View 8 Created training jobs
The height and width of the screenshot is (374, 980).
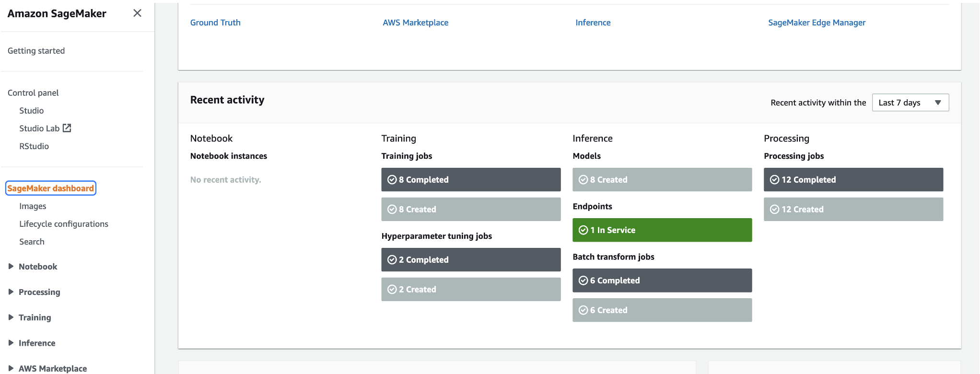click(x=471, y=210)
